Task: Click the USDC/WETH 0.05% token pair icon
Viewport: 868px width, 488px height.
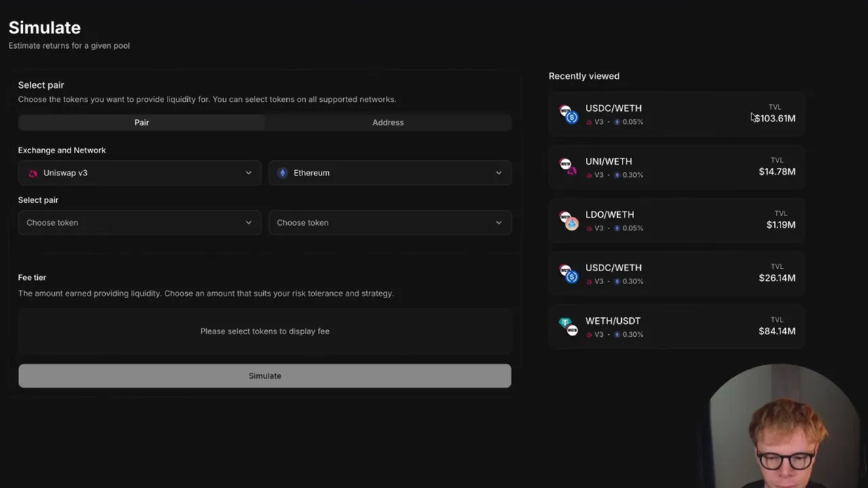Action: point(568,114)
